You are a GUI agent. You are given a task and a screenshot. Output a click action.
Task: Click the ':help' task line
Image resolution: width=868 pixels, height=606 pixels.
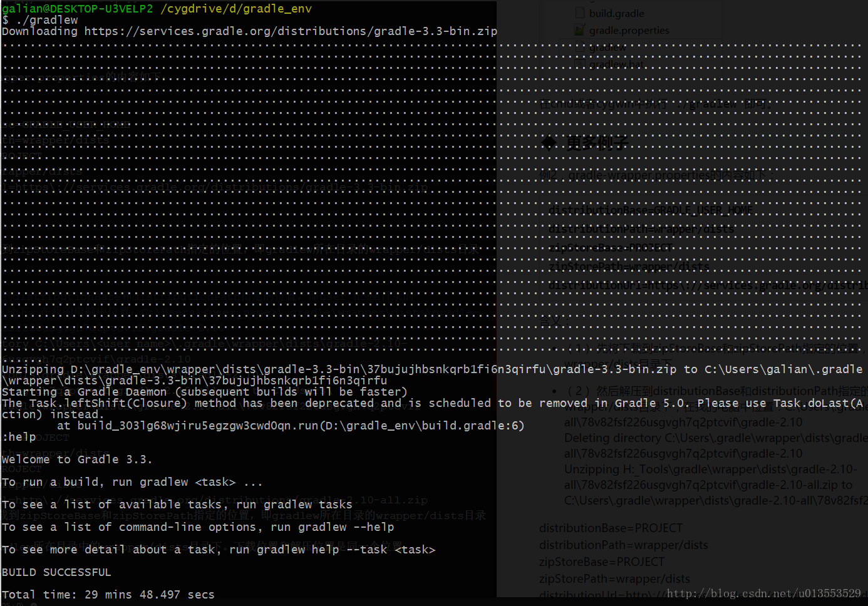pyautogui.click(x=19, y=437)
